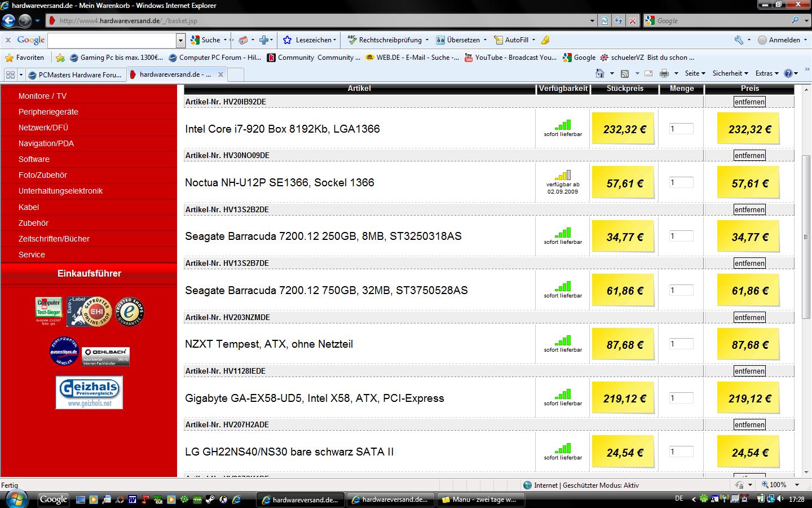The image size is (812, 508).
Task: Click quantity field for Seagate Barracuda 250GB
Action: coord(681,236)
